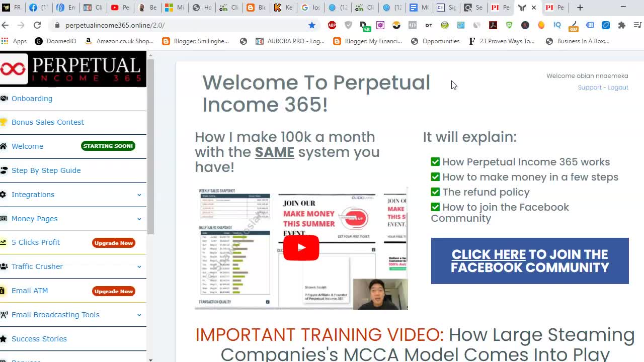Image resolution: width=644 pixels, height=362 pixels.
Task: Expand the Money Pages submenu chevron
Action: pos(139,219)
